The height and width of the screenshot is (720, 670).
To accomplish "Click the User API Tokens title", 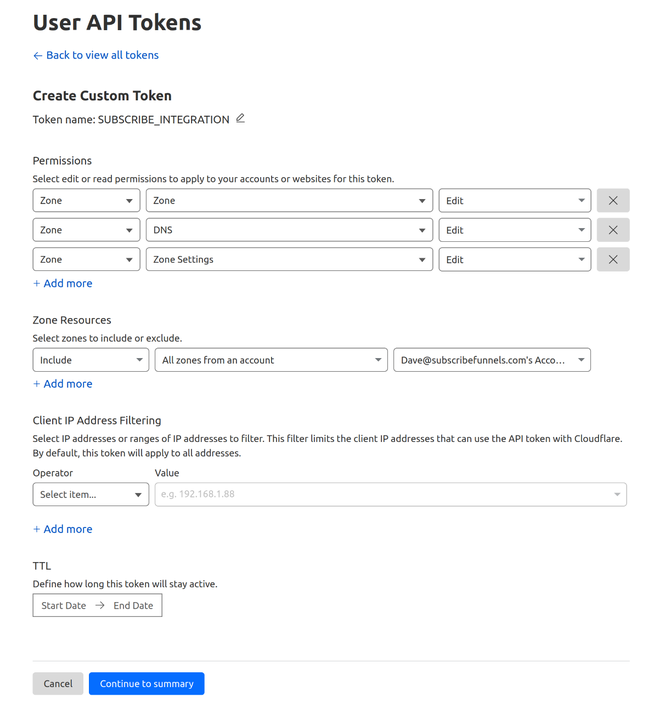I will click(x=117, y=22).
